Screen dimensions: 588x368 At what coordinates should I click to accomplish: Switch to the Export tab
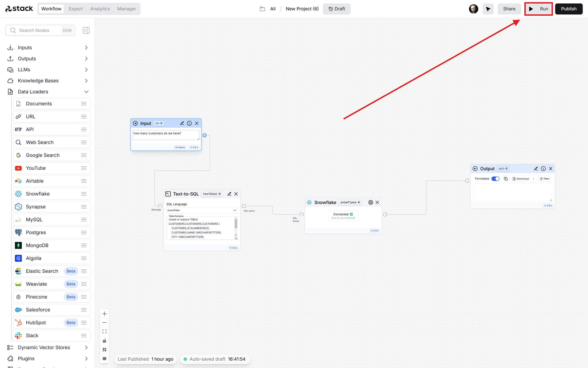point(76,9)
